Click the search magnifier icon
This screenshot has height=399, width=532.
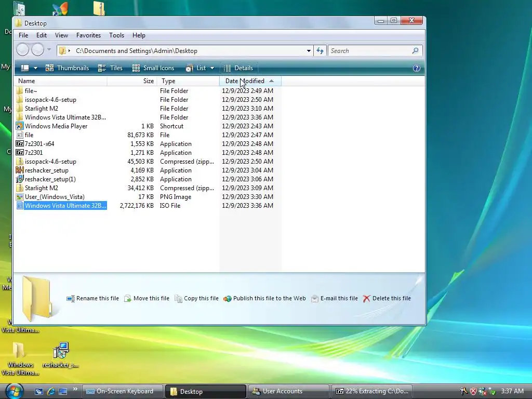coord(415,50)
